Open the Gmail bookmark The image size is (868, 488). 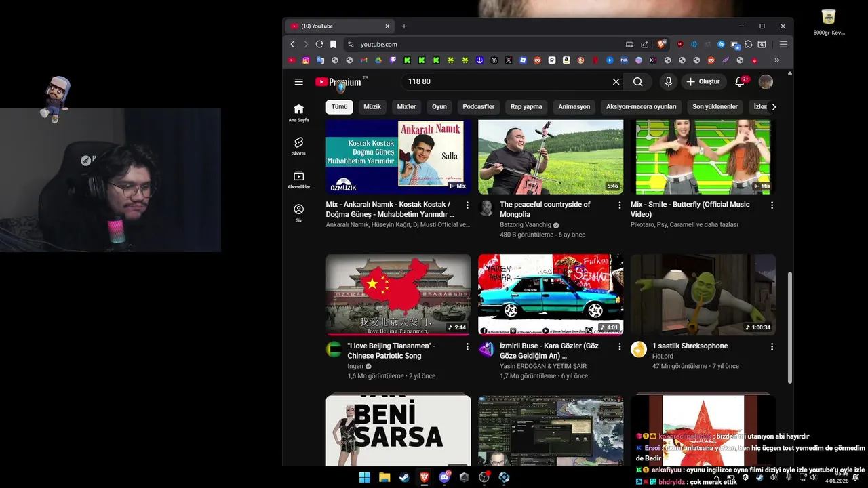363,60
